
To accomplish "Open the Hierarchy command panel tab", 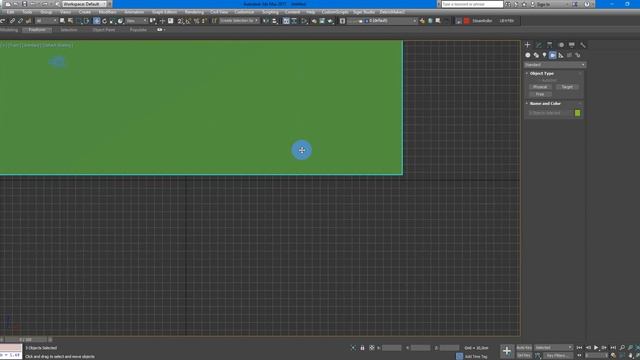I will click(x=550, y=45).
